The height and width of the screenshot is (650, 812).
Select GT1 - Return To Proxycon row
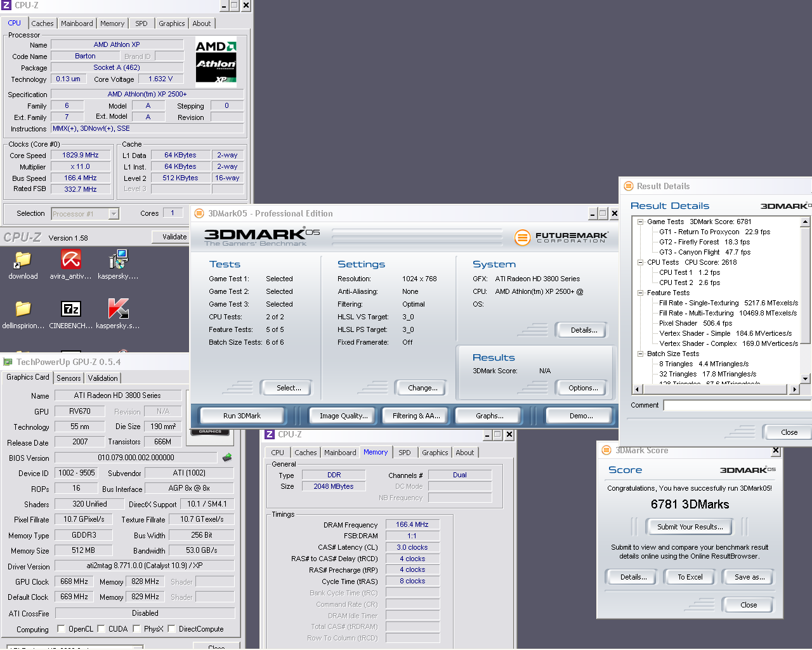[714, 232]
